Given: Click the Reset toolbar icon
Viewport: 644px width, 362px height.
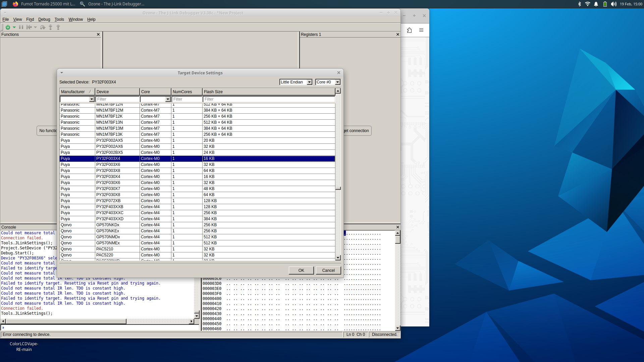Looking at the screenshot, I should coord(29,27).
